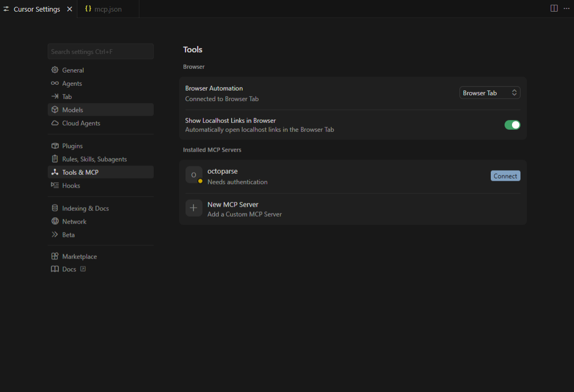This screenshot has width=574, height=392.
Task: Switch to the mcp.json tab
Action: click(x=108, y=9)
